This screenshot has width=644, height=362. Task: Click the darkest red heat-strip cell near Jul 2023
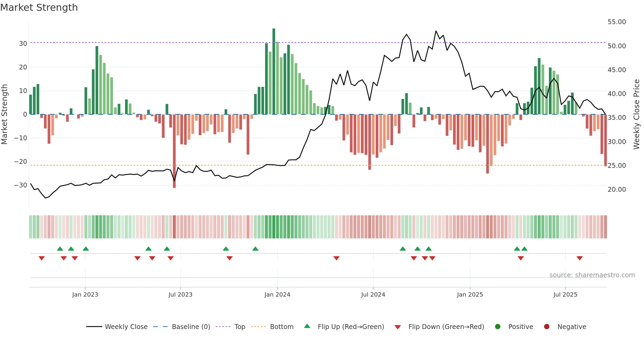(174, 227)
